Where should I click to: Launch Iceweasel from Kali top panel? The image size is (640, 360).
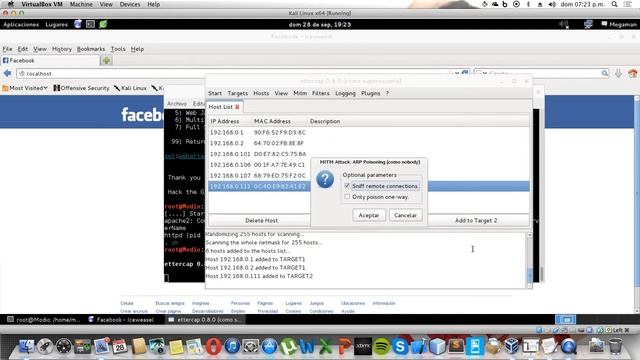pyautogui.click(x=78, y=24)
